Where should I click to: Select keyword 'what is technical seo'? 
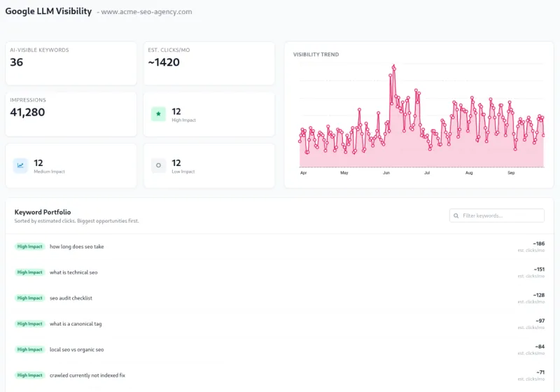(73, 272)
